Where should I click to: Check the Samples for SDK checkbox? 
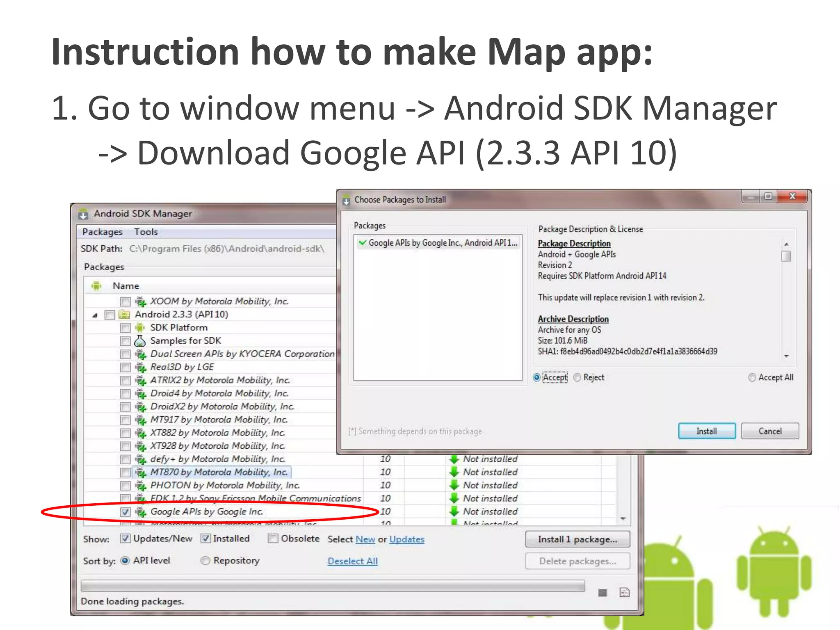pos(126,341)
